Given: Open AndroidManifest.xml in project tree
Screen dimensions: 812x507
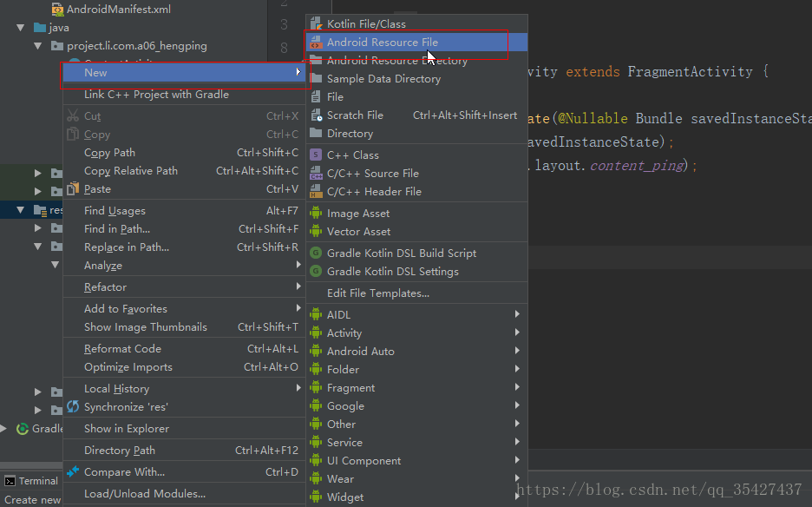Looking at the screenshot, I should pos(119,9).
